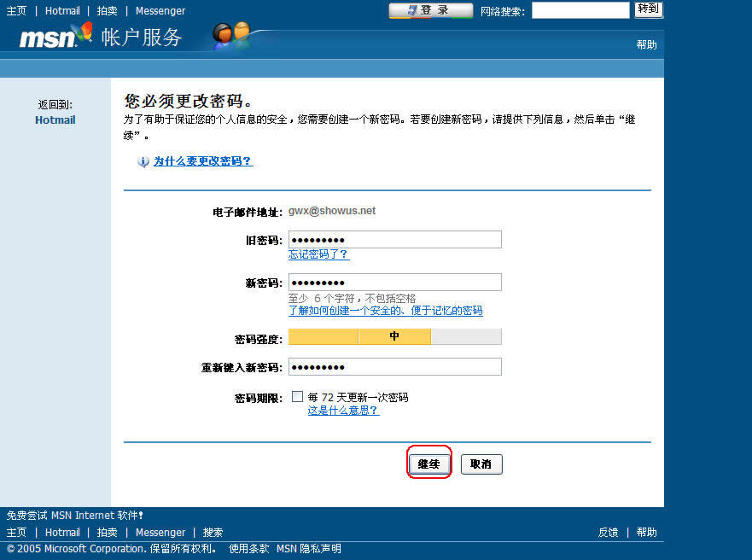Open the 忘记密码了？ link
Screen dimensions: 752x560
(x=318, y=254)
